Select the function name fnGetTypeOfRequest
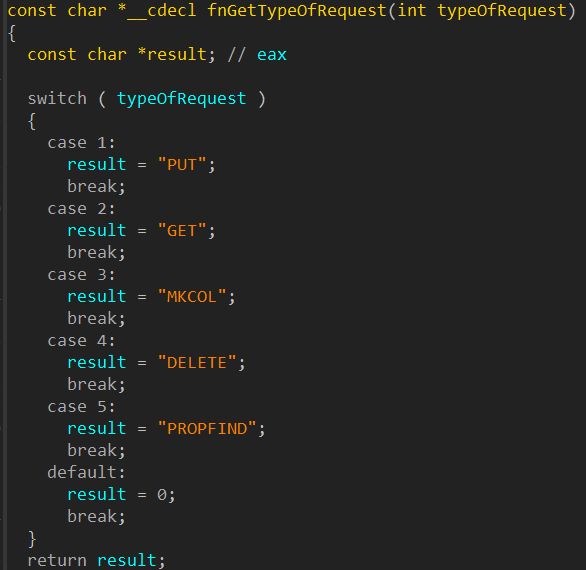This screenshot has width=586, height=570. click(x=297, y=10)
